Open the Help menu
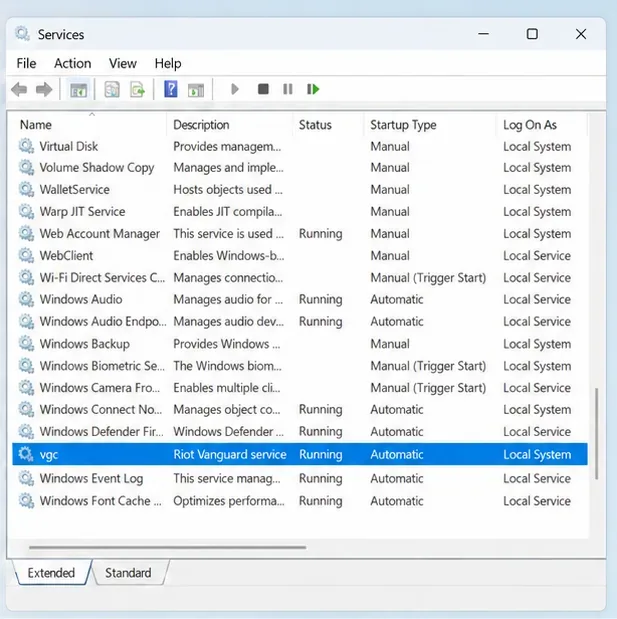This screenshot has width=617, height=619. click(x=168, y=63)
